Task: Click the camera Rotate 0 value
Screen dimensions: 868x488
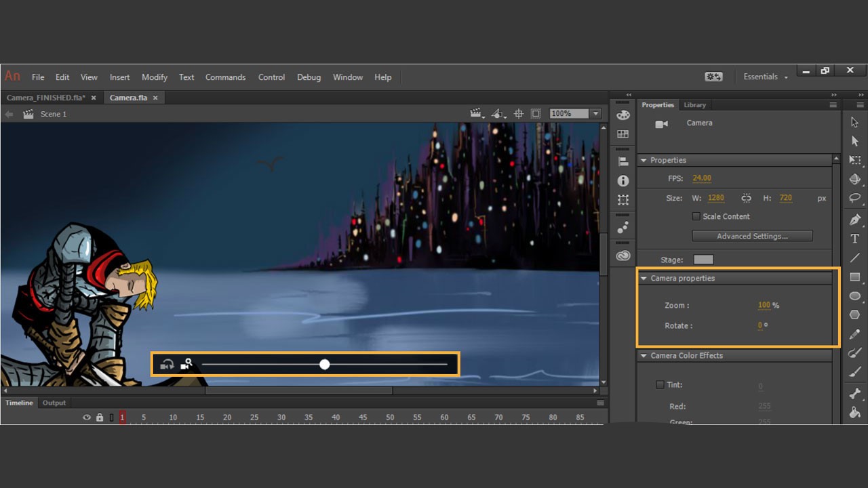Action: pos(760,325)
